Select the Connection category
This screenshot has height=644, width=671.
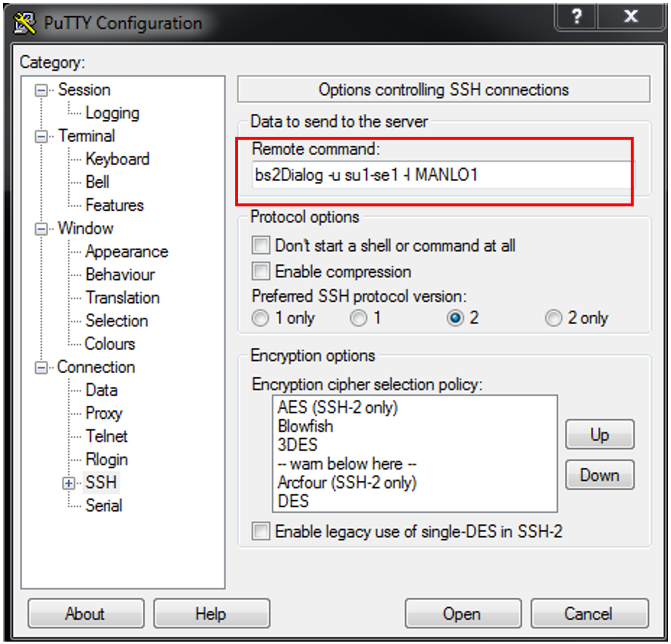click(96, 367)
